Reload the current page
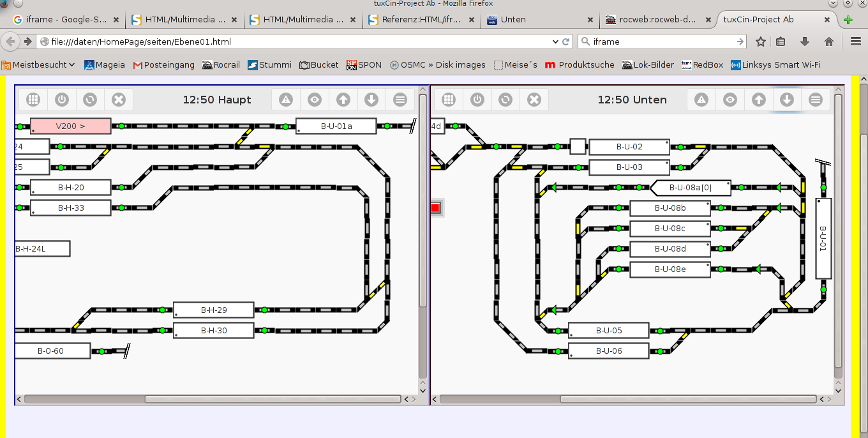The height and width of the screenshot is (438, 868). [565, 42]
